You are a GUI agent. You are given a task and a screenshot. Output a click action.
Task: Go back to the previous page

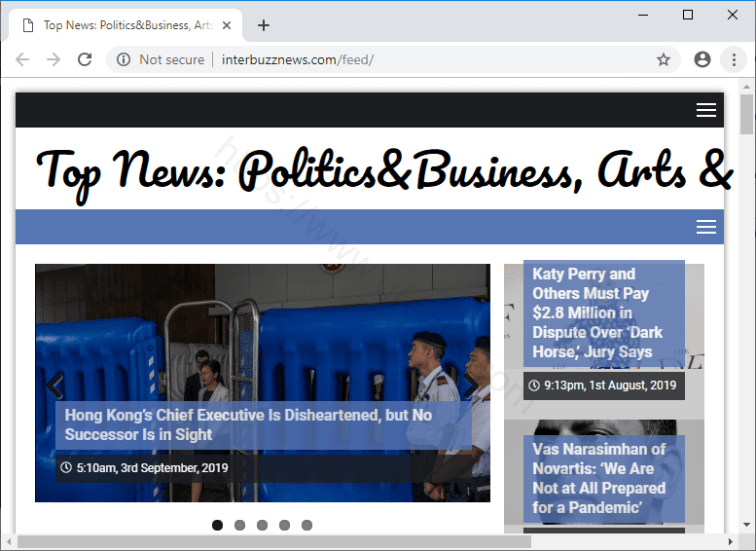(22, 59)
